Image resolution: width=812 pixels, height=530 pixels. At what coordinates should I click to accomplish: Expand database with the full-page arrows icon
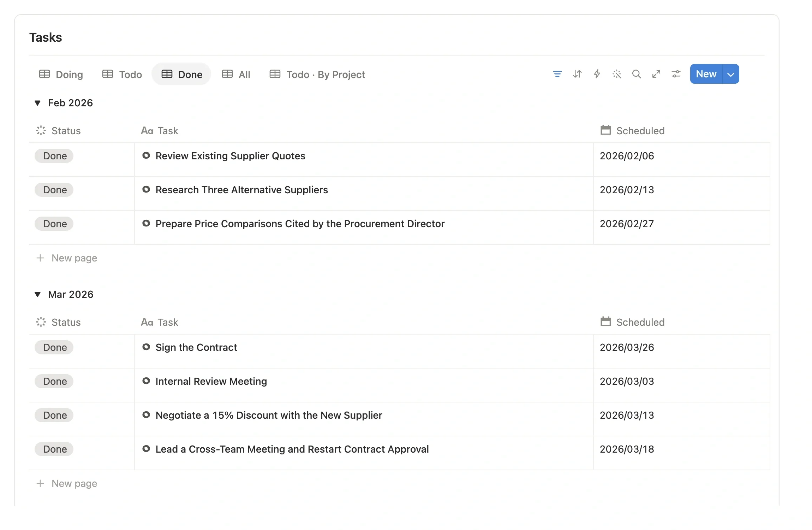click(x=656, y=74)
